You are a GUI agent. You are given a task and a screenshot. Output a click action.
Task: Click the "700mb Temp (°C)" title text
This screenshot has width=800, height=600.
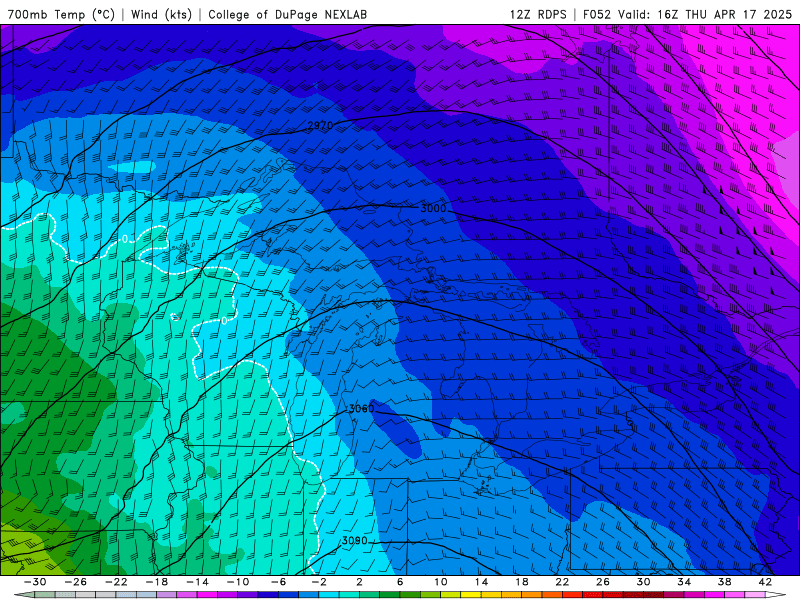(61, 14)
